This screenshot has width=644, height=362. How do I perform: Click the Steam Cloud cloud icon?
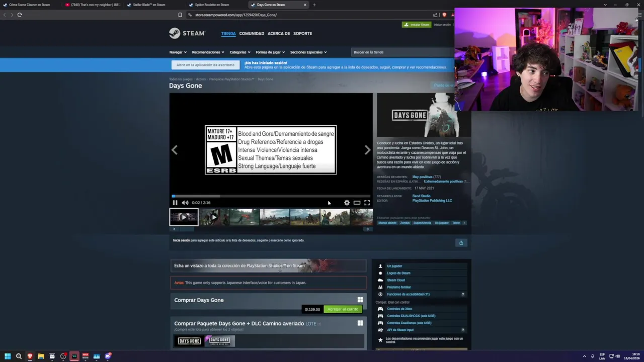point(380,280)
